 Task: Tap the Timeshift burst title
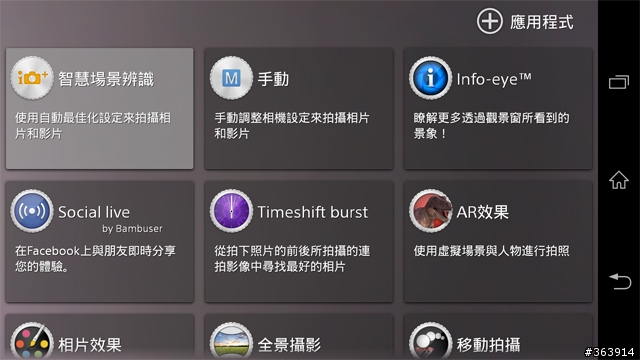(x=313, y=212)
